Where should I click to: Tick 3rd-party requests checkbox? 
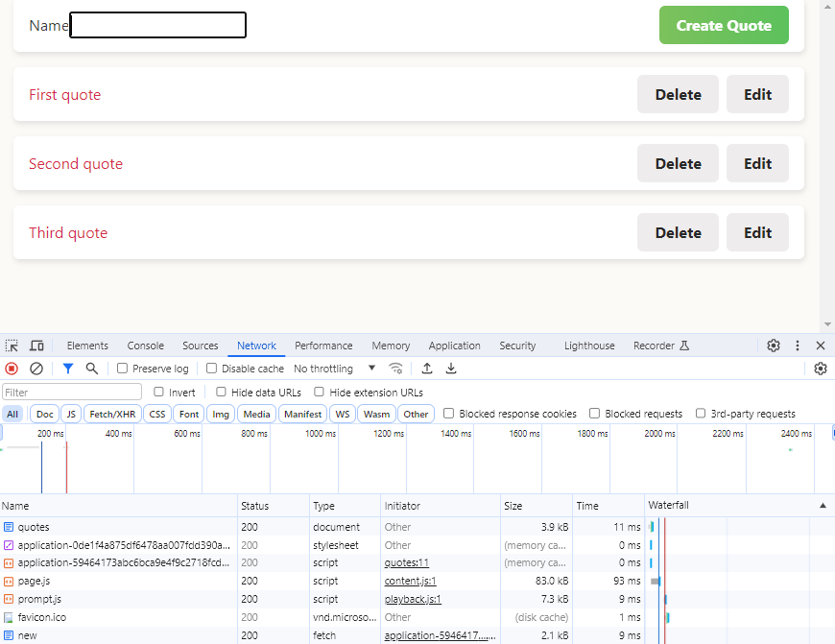[701, 414]
